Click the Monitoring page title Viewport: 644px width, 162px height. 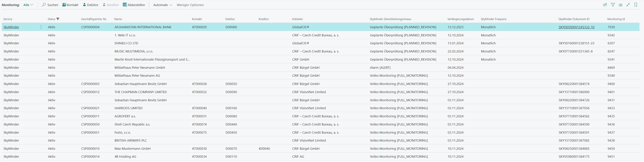[11, 4]
